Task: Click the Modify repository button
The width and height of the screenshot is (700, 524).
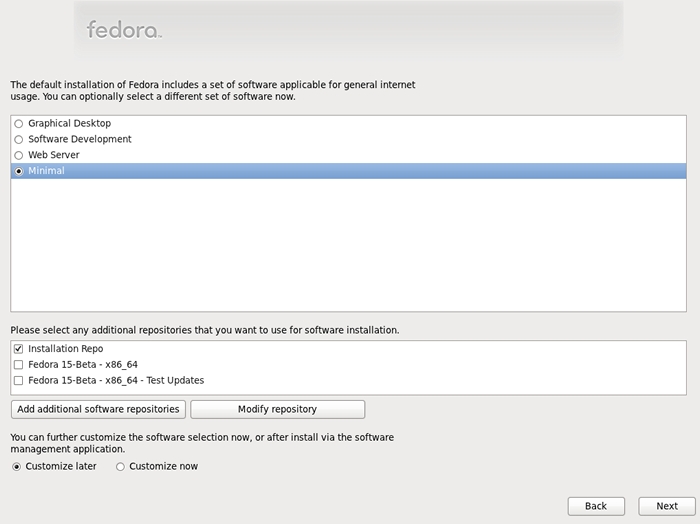Action: coord(278,409)
